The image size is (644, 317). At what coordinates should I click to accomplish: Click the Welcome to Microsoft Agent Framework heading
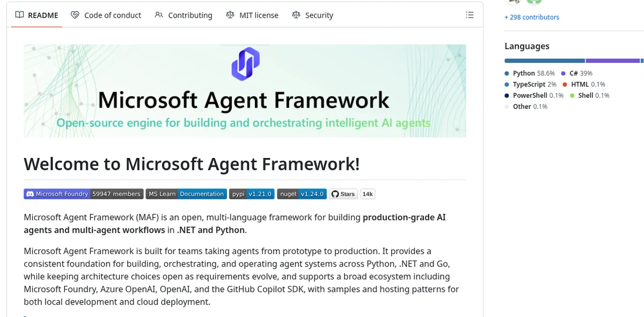[x=192, y=164]
